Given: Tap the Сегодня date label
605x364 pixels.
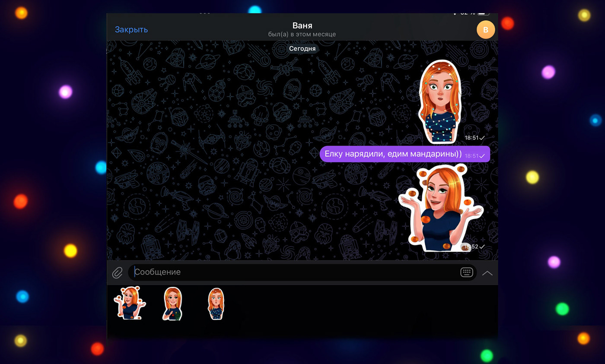Looking at the screenshot, I should [302, 49].
